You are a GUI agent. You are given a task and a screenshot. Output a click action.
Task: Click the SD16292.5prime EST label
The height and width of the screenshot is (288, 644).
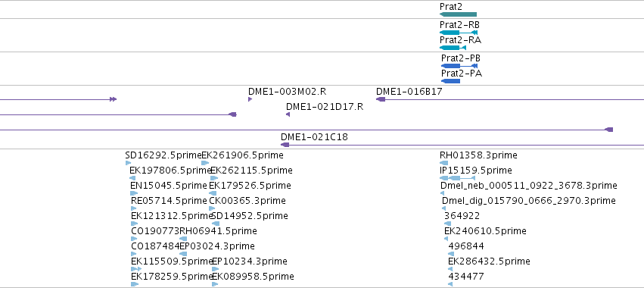click(163, 155)
